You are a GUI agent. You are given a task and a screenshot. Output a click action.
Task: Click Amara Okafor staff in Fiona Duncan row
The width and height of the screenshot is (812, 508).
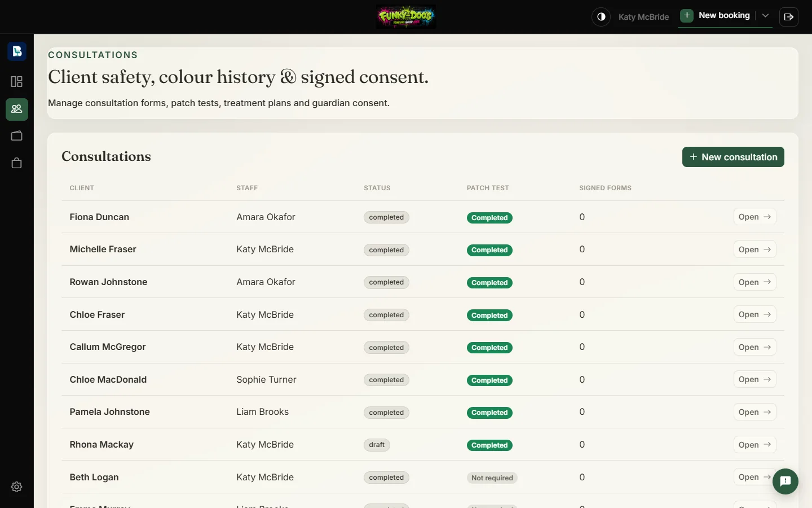(x=266, y=217)
